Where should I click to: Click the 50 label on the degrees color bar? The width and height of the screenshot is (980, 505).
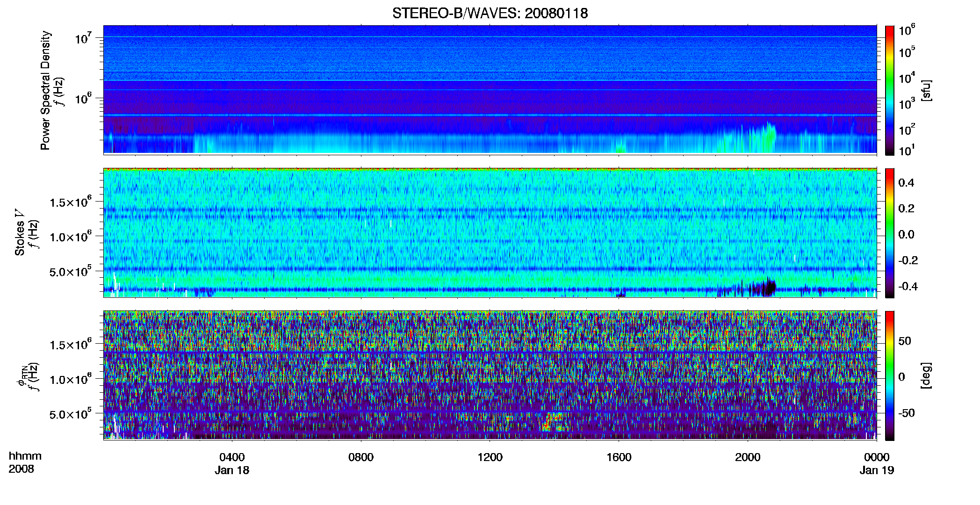(x=905, y=341)
